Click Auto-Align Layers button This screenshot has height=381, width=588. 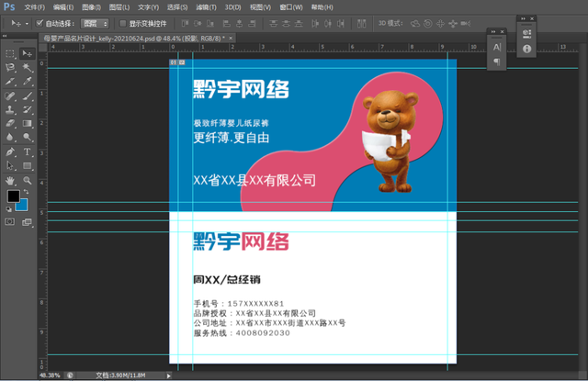(x=361, y=24)
